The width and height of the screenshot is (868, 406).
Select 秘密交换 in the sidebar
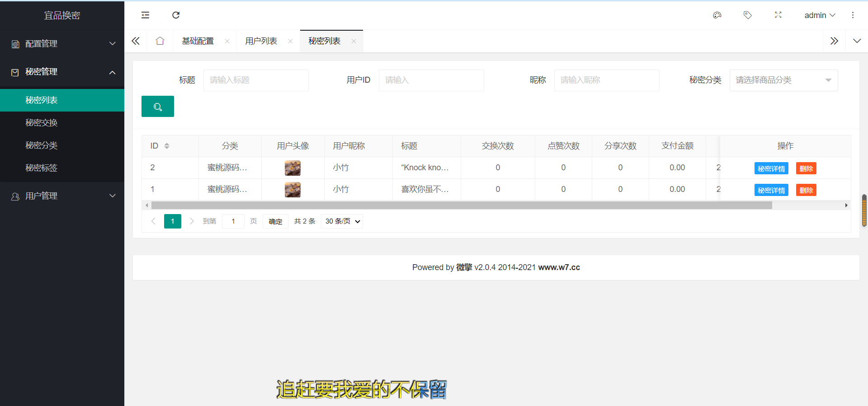click(42, 123)
